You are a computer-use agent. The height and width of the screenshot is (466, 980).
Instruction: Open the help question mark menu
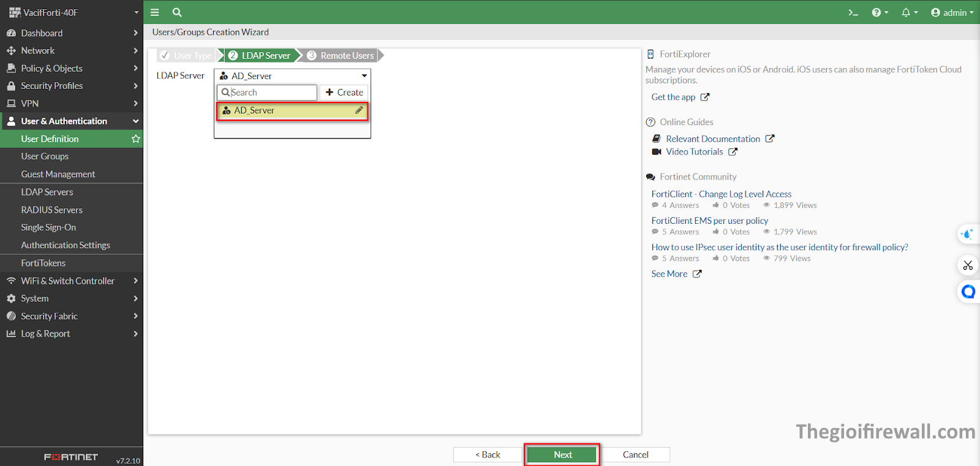click(x=879, y=12)
